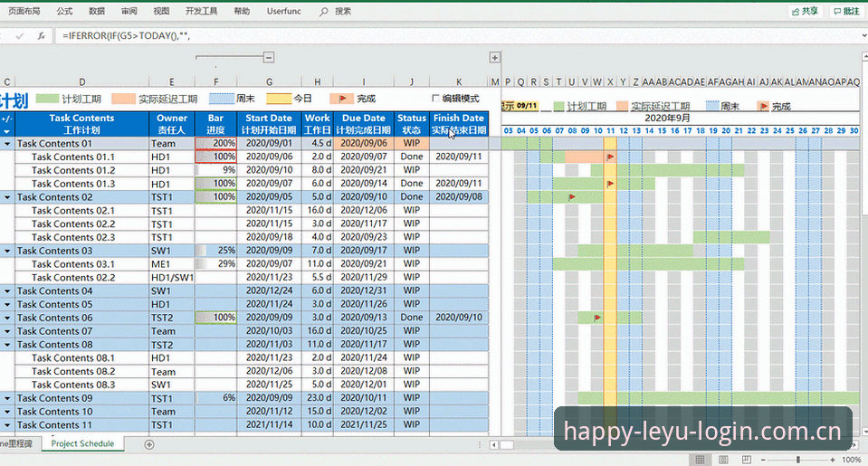Click the 批注 comments button
Viewport: 868px width, 466px height.
(x=847, y=11)
